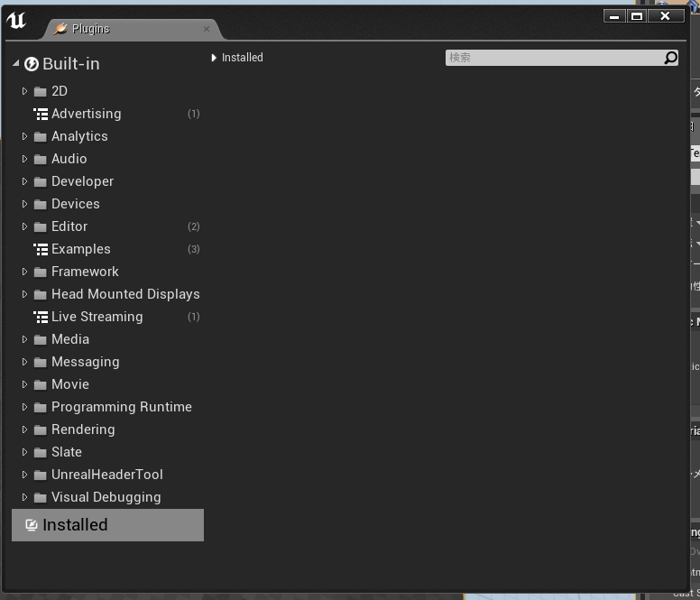Click the Editor folder icon

(41, 226)
